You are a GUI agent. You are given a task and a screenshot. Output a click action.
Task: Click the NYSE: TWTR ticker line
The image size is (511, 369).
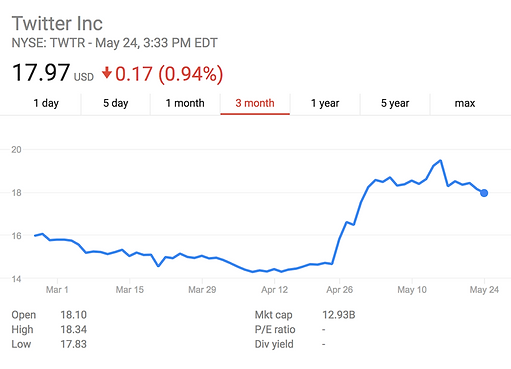pos(115,43)
